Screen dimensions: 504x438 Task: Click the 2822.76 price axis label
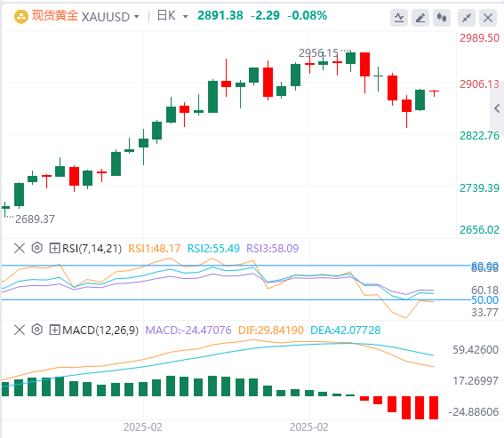[479, 136]
